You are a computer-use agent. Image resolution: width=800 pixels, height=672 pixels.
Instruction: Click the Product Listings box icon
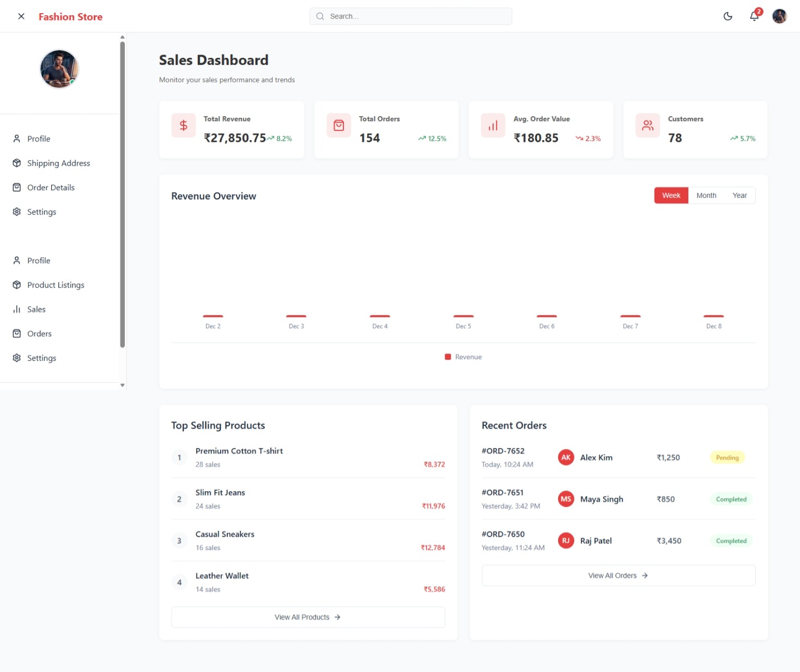(x=17, y=284)
